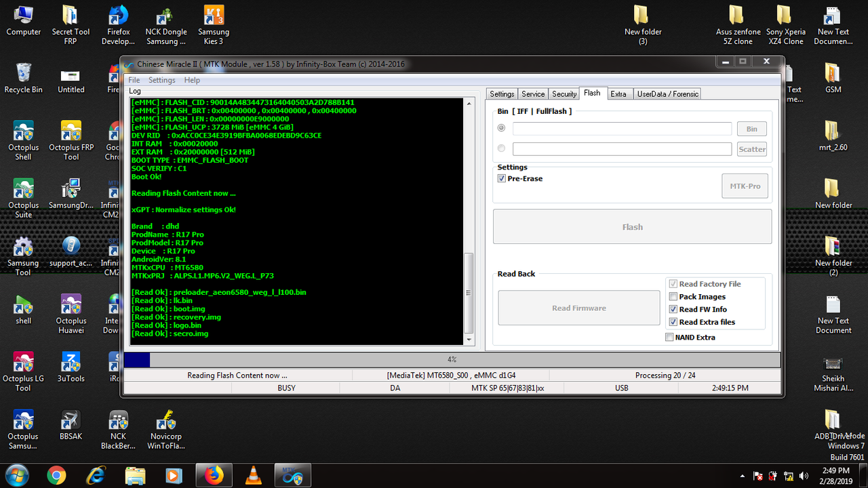Switch to the Security tab
The image size is (868, 488).
point(564,94)
